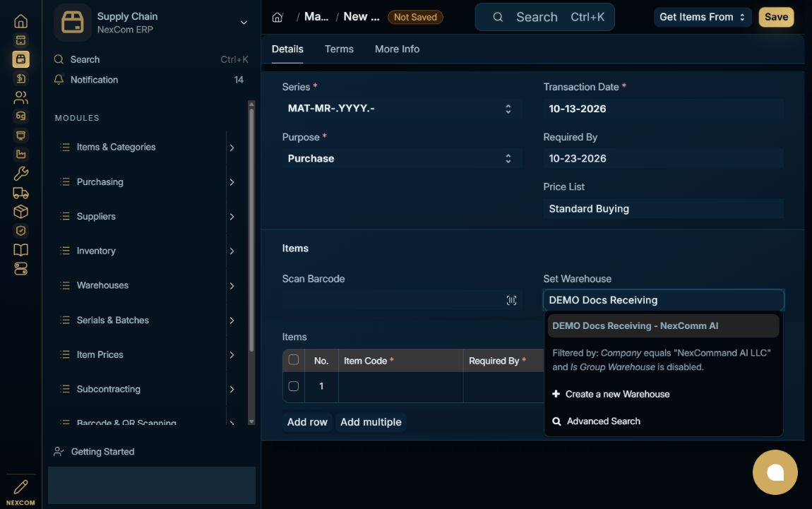Open the toggle switches settings icon in the rail
This screenshot has height=509, width=812.
pyautogui.click(x=20, y=269)
